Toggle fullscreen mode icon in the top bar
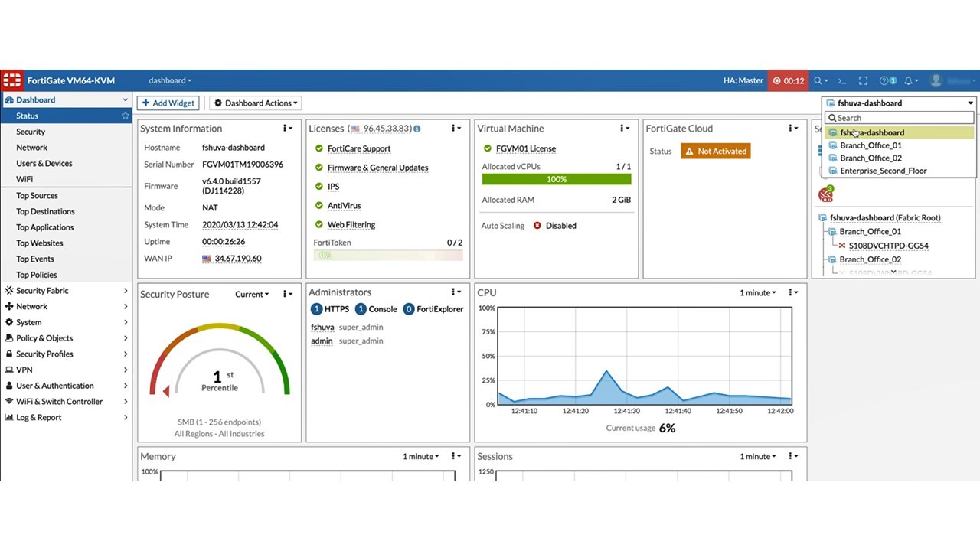This screenshot has height=551, width=980. pos(863,80)
